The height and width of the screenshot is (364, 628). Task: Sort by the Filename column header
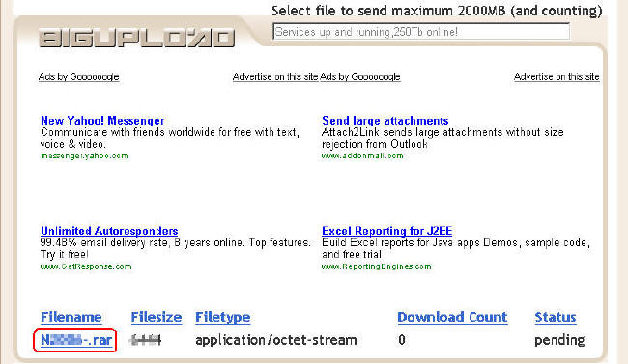[x=71, y=317]
